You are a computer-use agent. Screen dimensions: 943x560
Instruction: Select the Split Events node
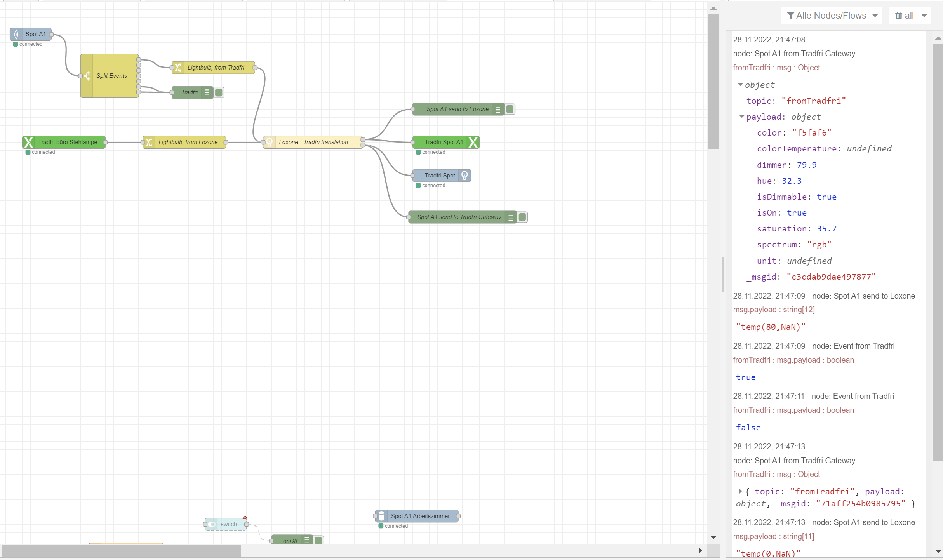(x=110, y=76)
